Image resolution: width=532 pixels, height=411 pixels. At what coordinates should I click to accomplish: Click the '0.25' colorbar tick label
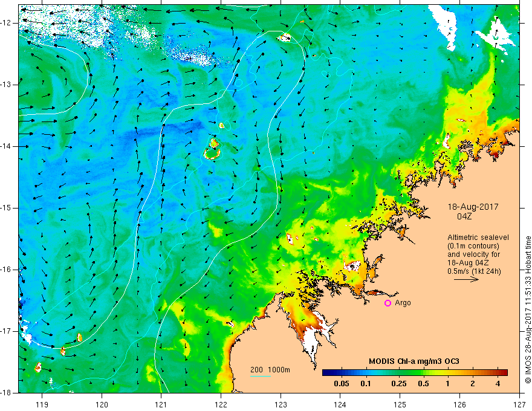pyautogui.click(x=398, y=384)
